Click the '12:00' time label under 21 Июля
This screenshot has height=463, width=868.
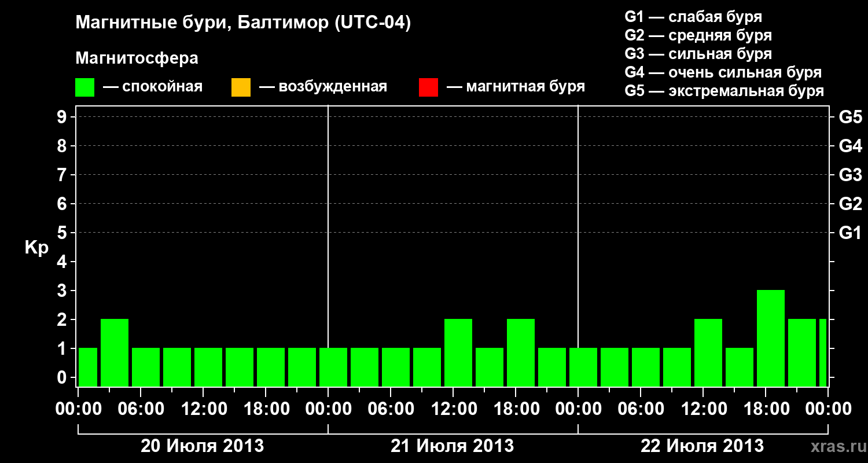(x=454, y=409)
